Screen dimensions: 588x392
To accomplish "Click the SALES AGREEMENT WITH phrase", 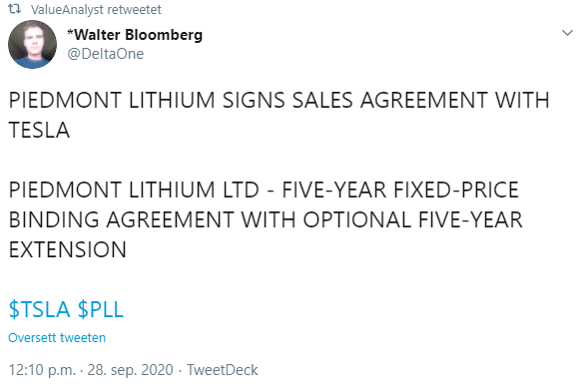I will 420,100.
